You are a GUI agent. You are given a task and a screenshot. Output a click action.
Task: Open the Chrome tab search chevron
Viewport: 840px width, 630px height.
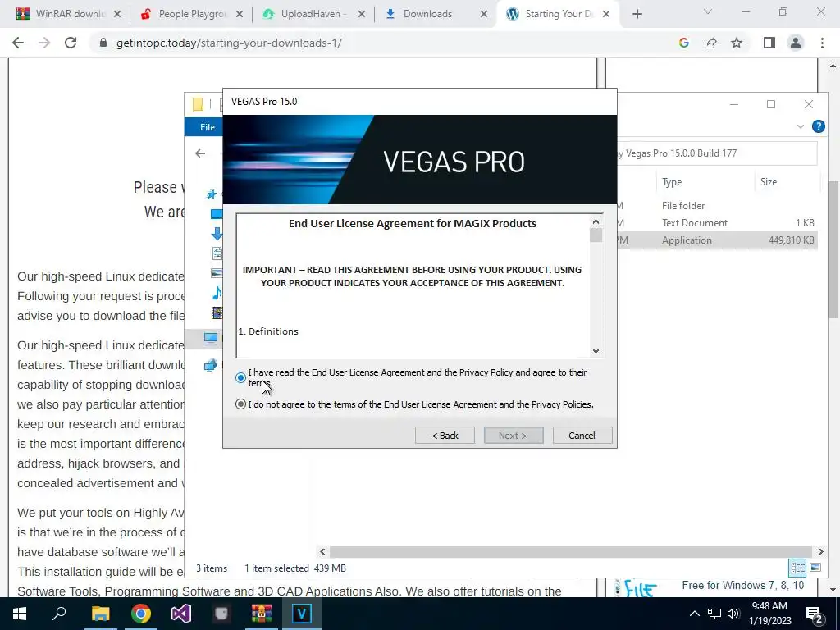[x=708, y=11]
